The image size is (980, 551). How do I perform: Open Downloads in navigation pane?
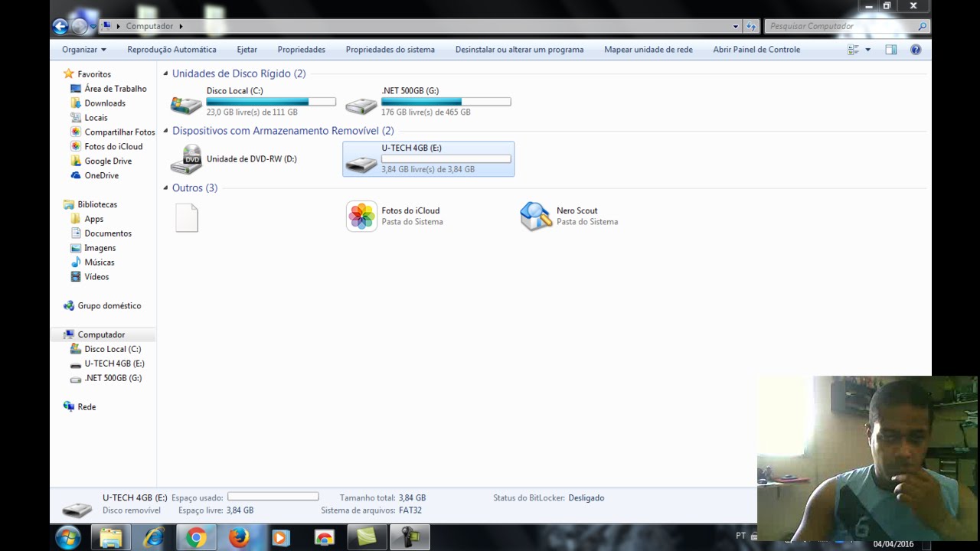[x=105, y=103]
